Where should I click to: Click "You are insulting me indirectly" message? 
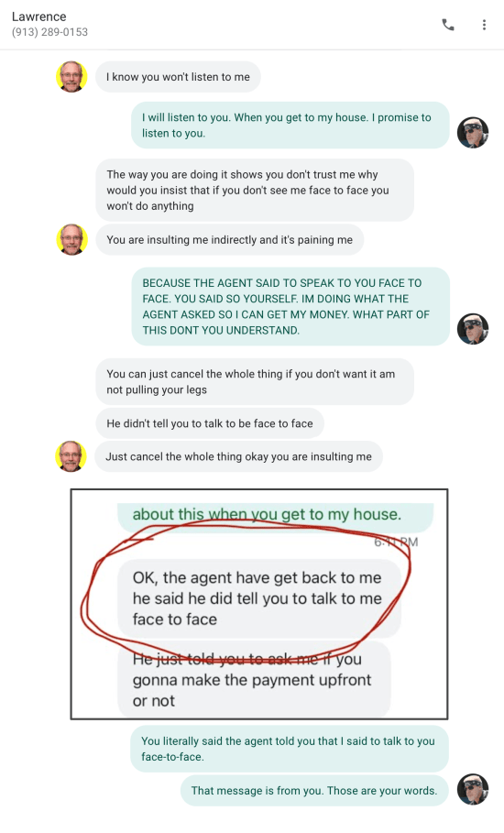(229, 239)
